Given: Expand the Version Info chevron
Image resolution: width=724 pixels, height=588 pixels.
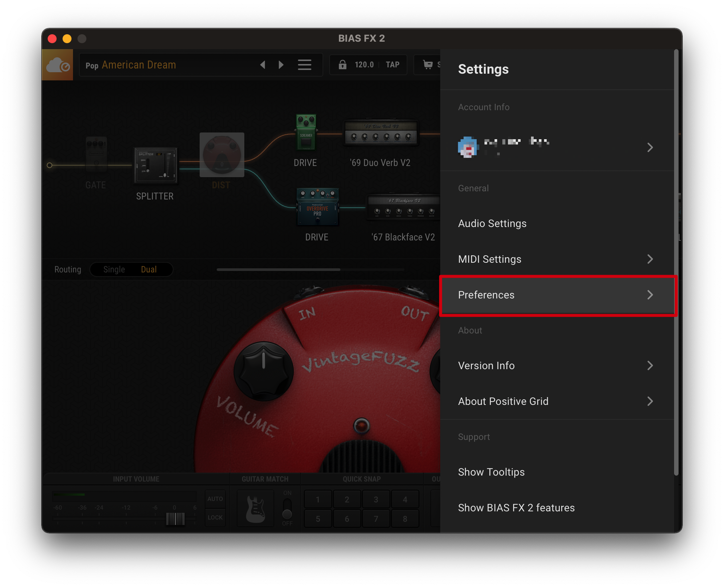Looking at the screenshot, I should point(650,365).
